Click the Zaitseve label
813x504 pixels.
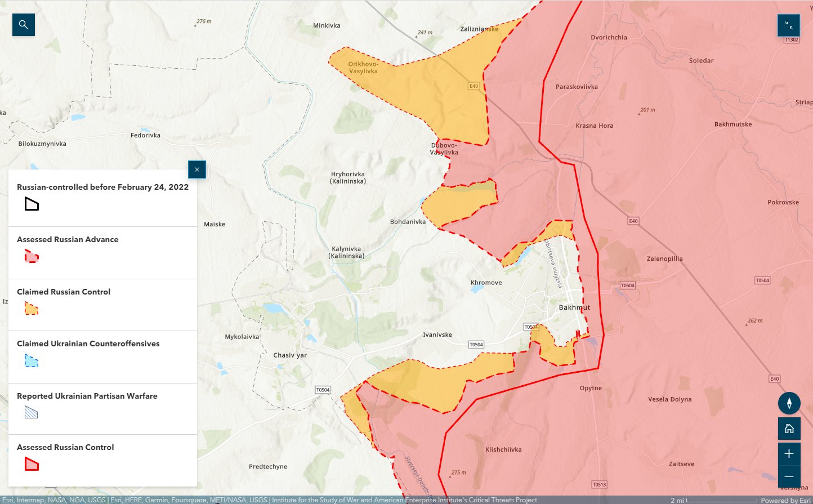tap(681, 464)
